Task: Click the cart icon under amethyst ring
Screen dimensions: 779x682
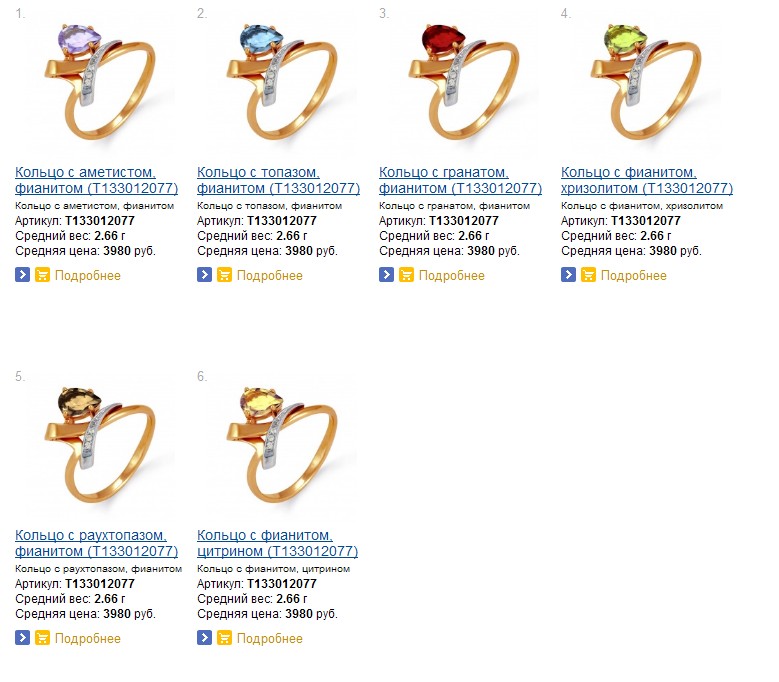Action: pyautogui.click(x=42, y=275)
